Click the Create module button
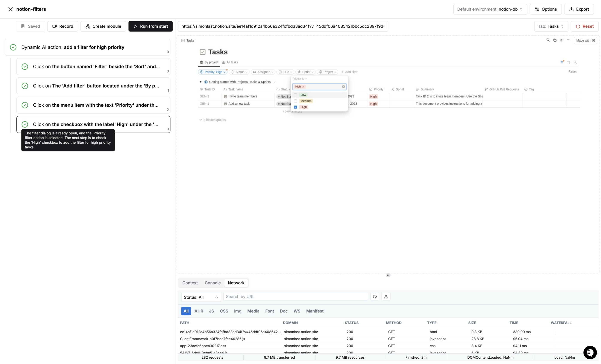This screenshot has height=364, width=601. tap(103, 26)
